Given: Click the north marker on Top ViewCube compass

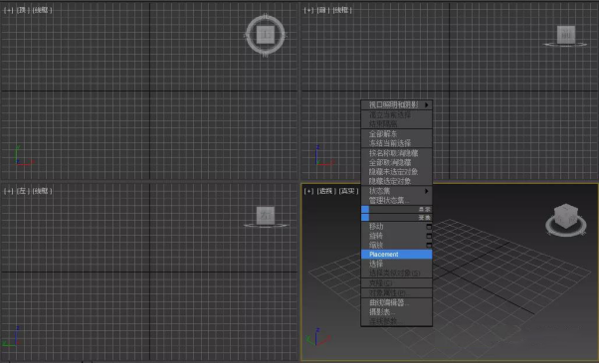Looking at the screenshot, I should coord(266,17).
